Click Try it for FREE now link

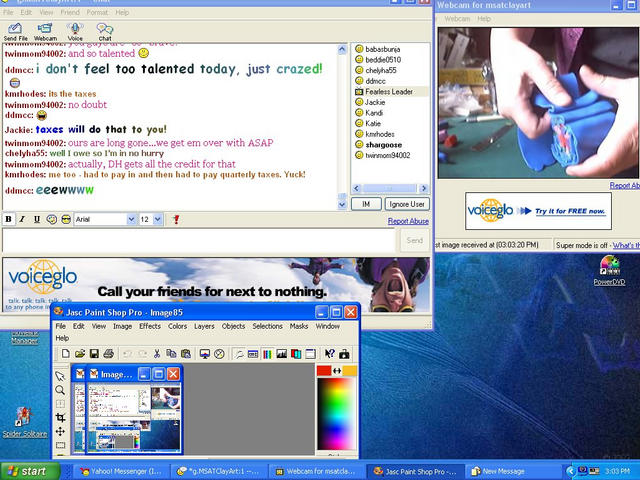pyautogui.click(x=570, y=211)
